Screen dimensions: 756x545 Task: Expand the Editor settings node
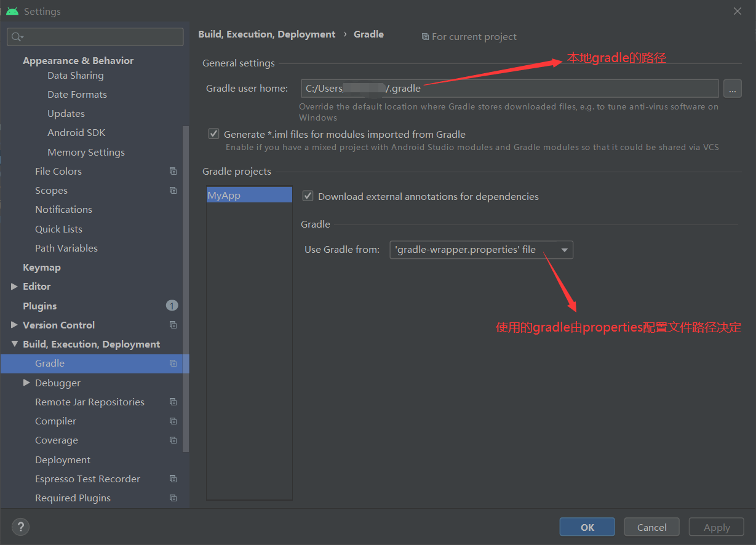click(x=14, y=287)
